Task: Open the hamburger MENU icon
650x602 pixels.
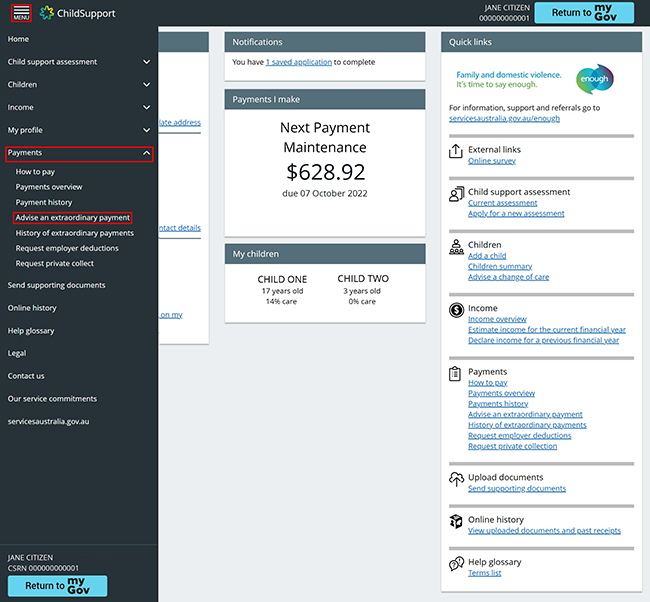Action: tap(21, 13)
